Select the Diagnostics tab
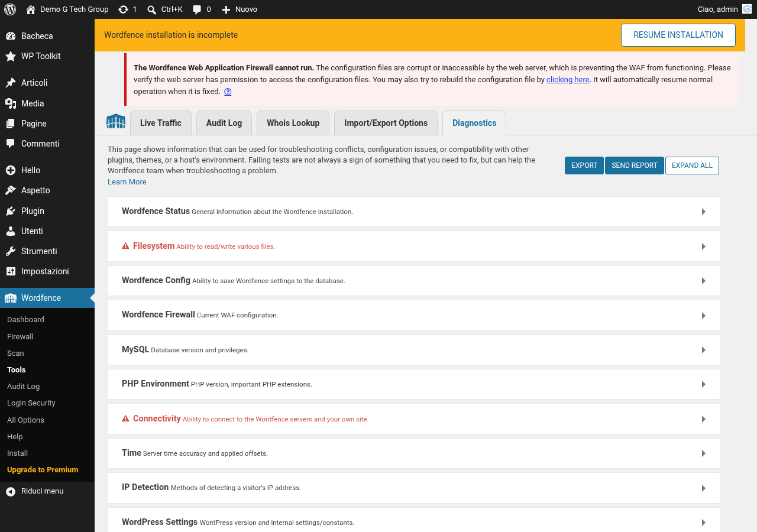 pyautogui.click(x=474, y=123)
